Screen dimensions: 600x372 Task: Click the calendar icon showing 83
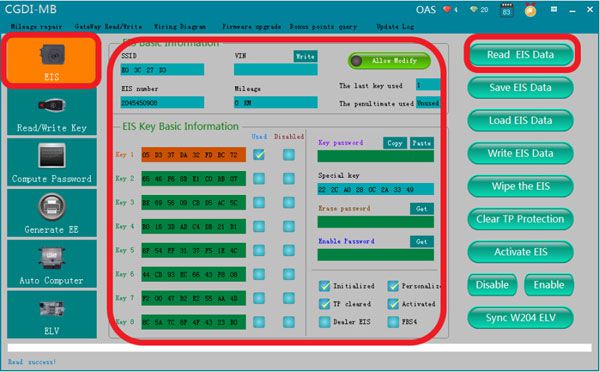coord(507,10)
